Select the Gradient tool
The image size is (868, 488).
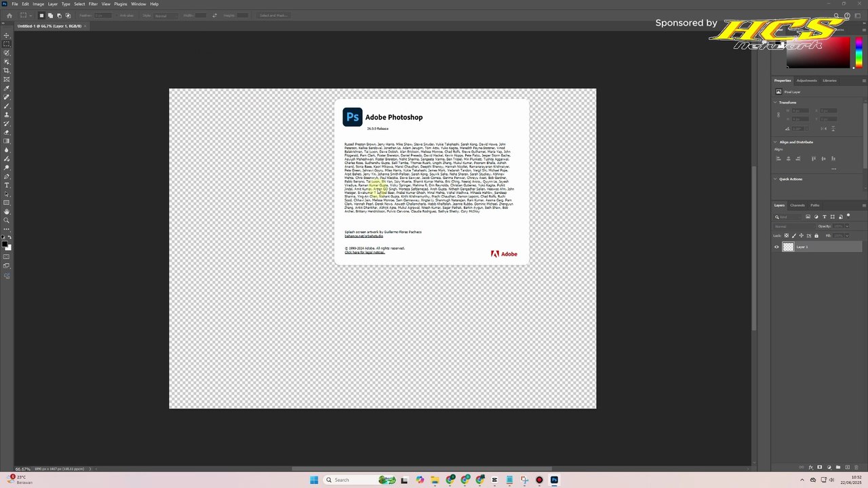point(7,141)
